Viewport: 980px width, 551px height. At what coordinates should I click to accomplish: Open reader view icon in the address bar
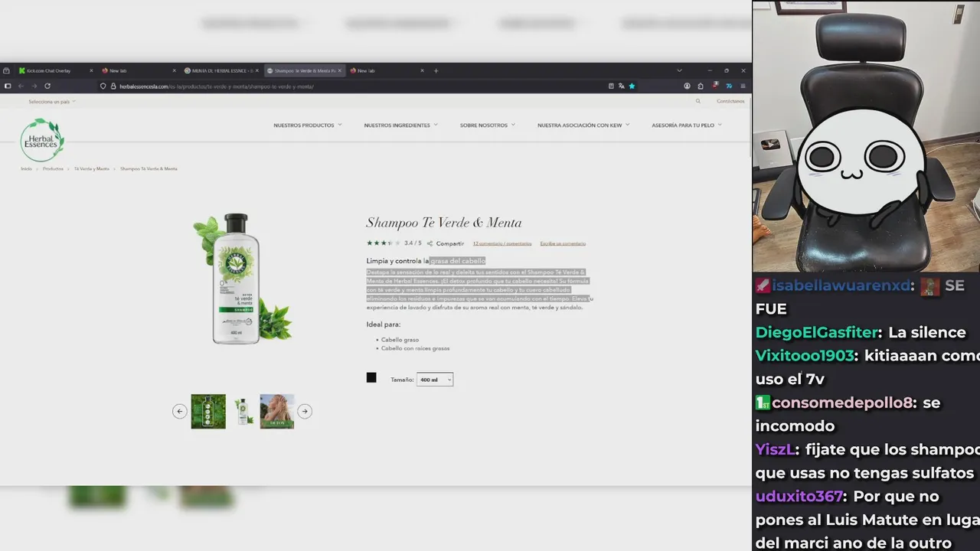610,86
